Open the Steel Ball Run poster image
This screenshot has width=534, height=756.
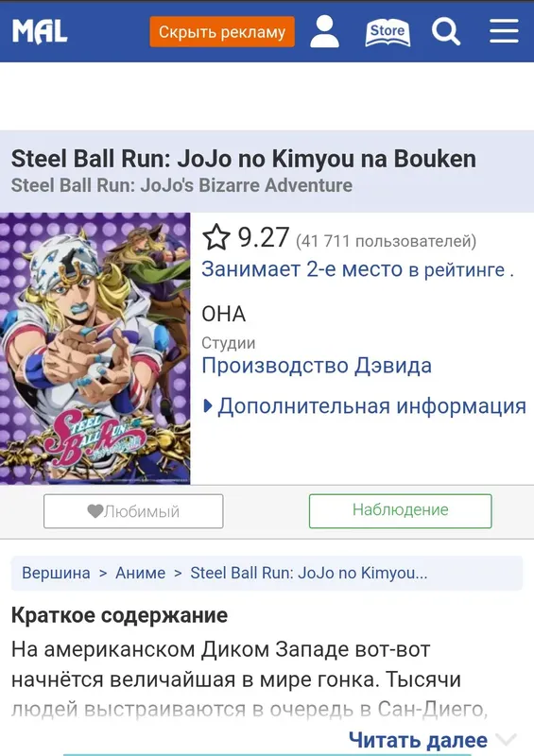click(x=95, y=348)
